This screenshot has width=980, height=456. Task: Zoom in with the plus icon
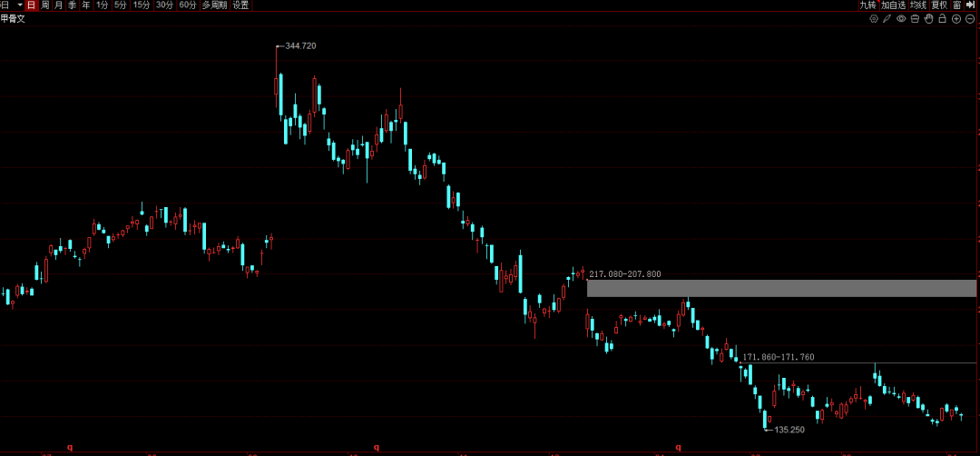tap(955, 18)
